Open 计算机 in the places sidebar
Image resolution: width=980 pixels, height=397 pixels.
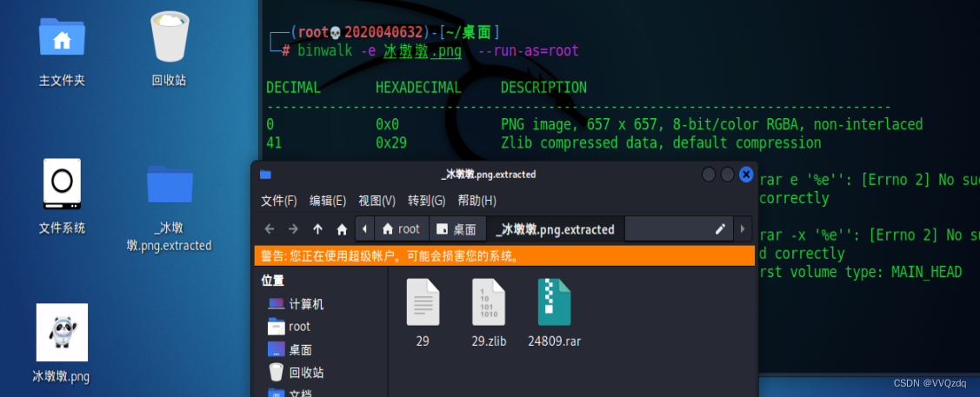[x=296, y=304]
